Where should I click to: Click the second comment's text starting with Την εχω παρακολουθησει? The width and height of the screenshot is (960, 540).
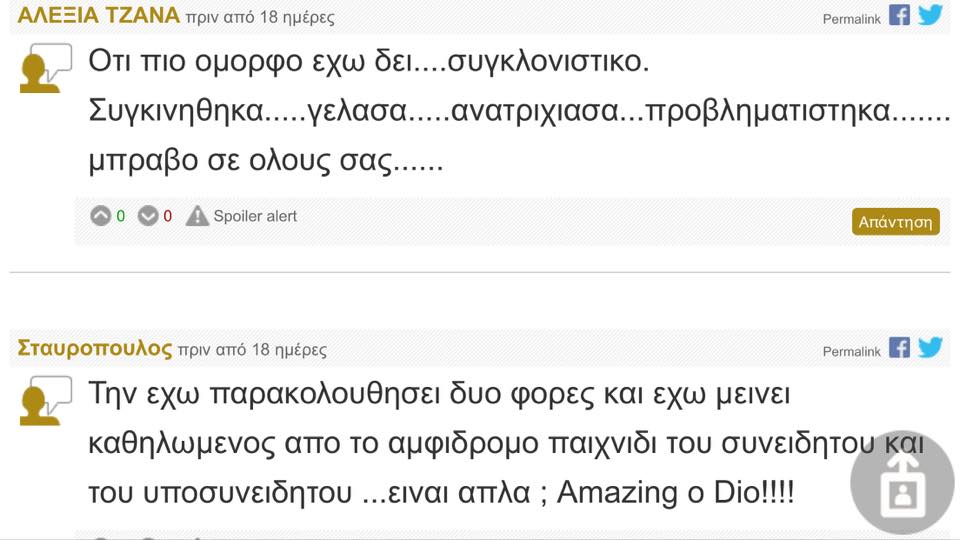(x=506, y=443)
